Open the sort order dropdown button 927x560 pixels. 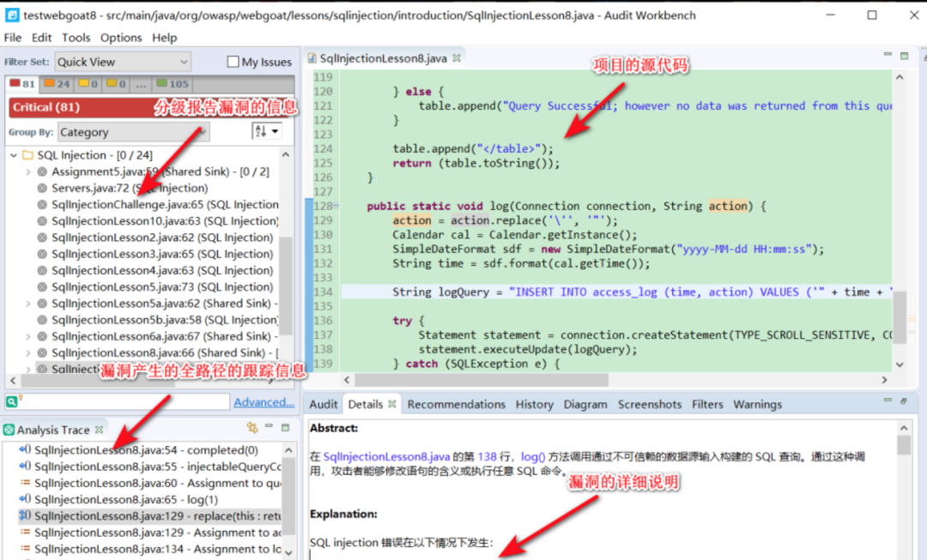coord(266,131)
